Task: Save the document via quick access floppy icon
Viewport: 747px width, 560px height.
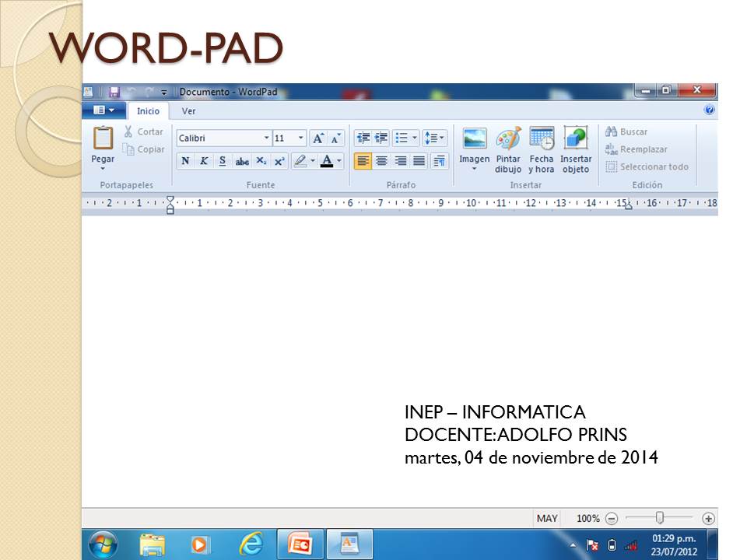Action: [114, 92]
